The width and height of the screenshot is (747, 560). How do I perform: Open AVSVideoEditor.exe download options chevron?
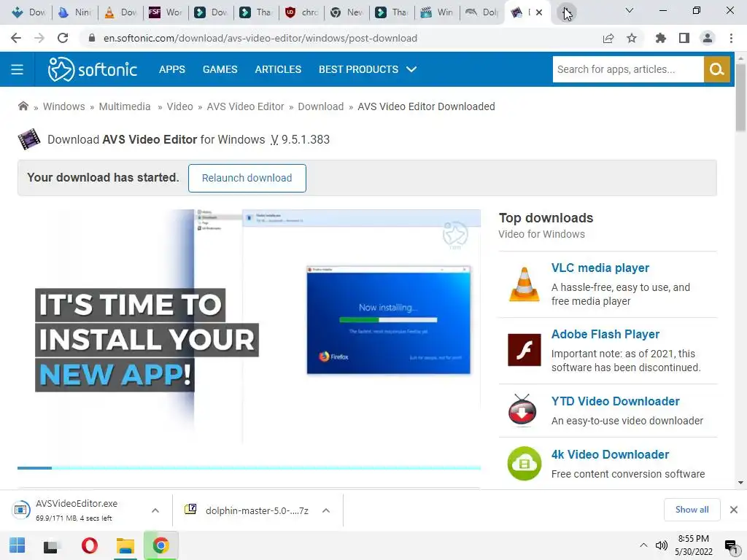pos(155,510)
